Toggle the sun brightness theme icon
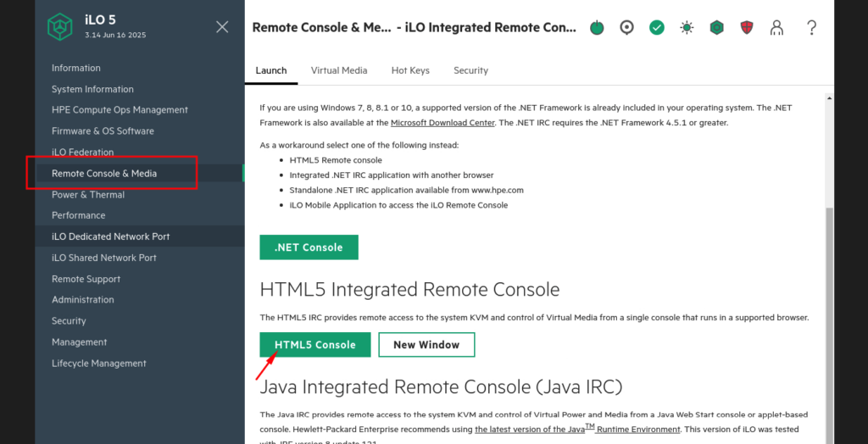Viewport: 868px width, 444px height. coord(687,27)
